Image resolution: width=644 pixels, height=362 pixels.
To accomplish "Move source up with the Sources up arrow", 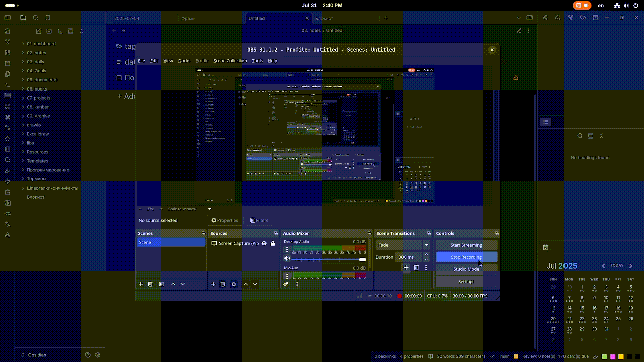I will click(x=246, y=284).
